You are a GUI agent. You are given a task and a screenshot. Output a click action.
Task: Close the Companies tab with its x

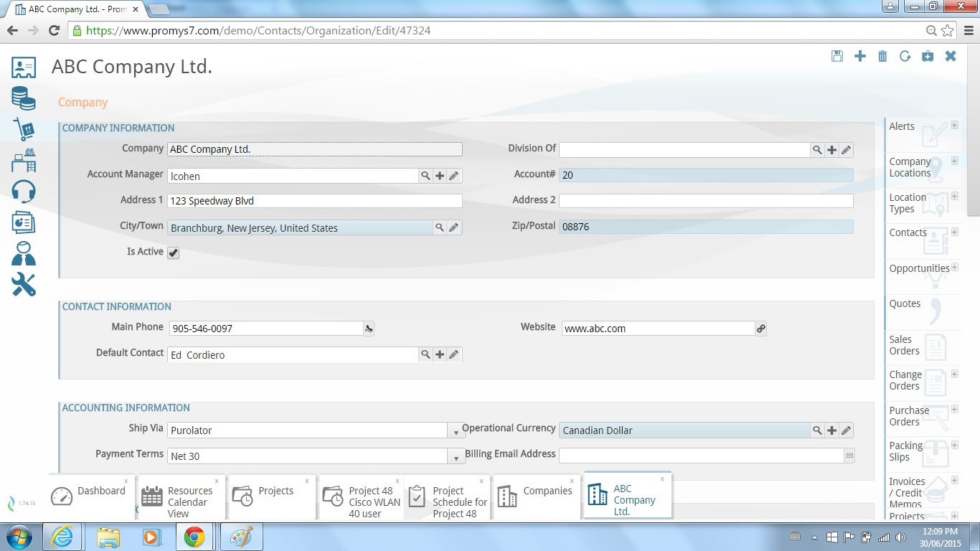click(572, 481)
